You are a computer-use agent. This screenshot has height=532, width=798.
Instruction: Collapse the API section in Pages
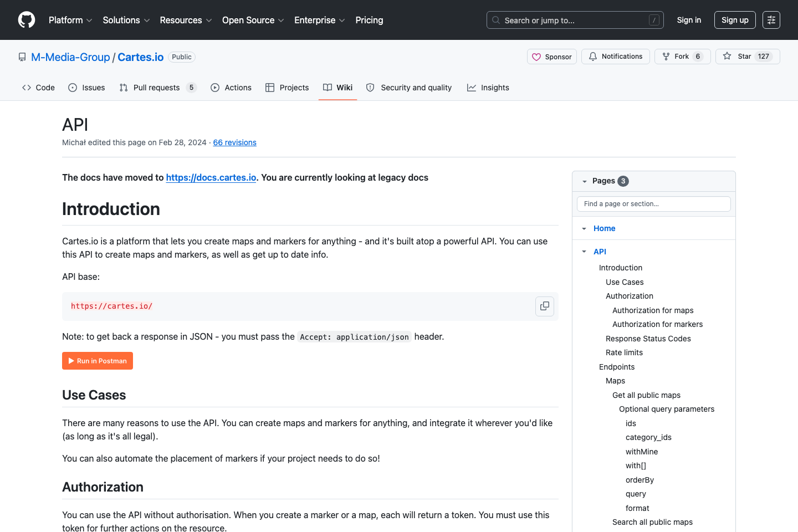(x=583, y=251)
